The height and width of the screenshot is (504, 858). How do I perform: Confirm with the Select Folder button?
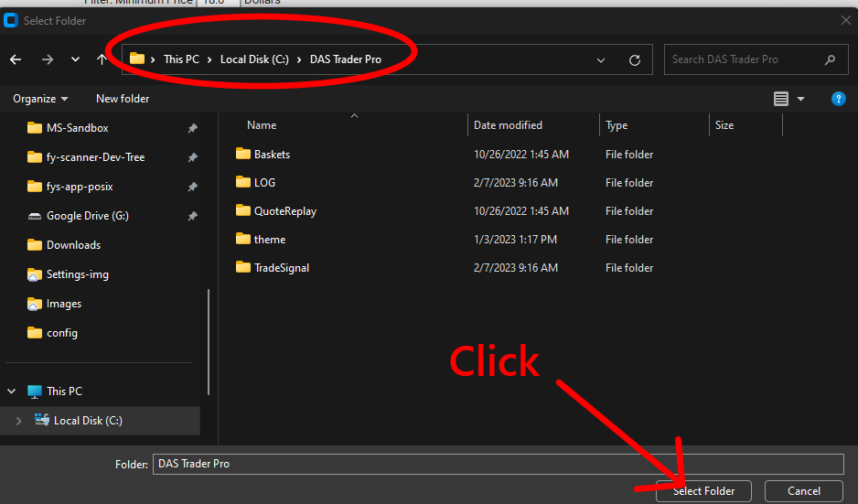point(703,491)
